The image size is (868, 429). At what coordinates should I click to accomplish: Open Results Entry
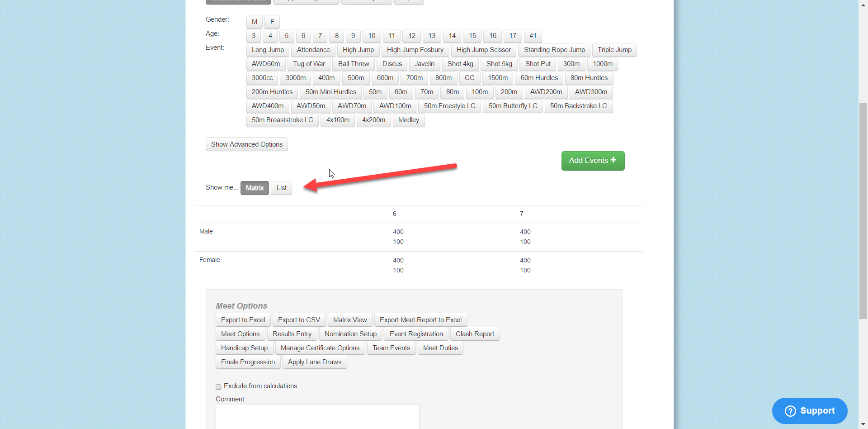292,334
